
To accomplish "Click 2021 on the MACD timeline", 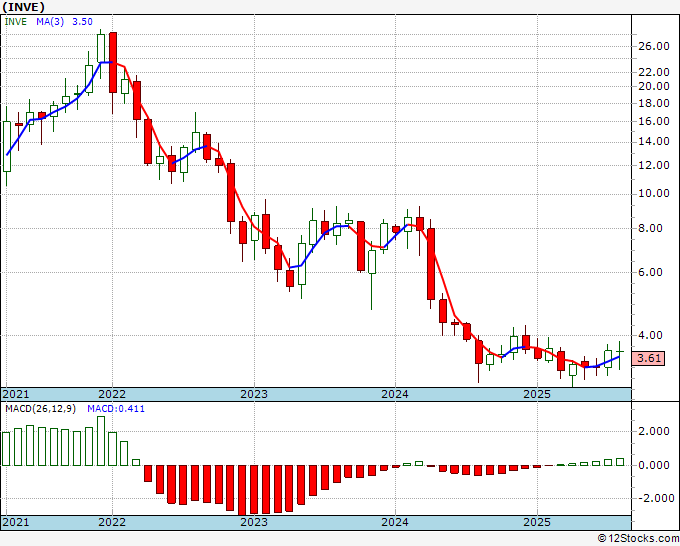I will coord(16,522).
